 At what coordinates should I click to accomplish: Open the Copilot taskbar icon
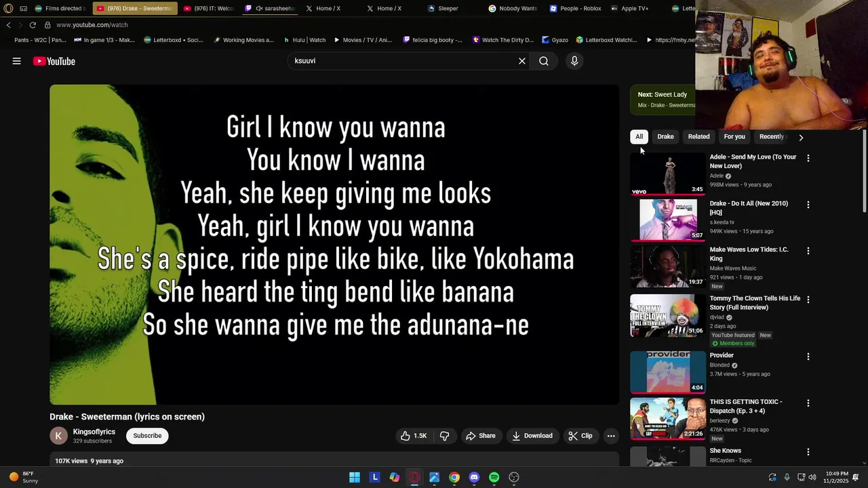(395, 477)
